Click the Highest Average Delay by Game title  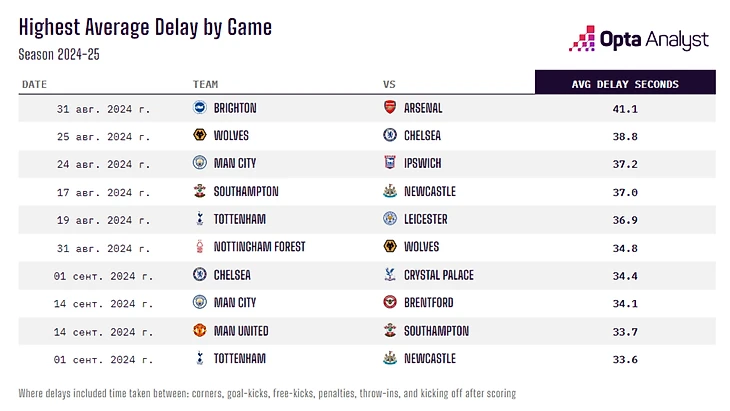point(145,27)
